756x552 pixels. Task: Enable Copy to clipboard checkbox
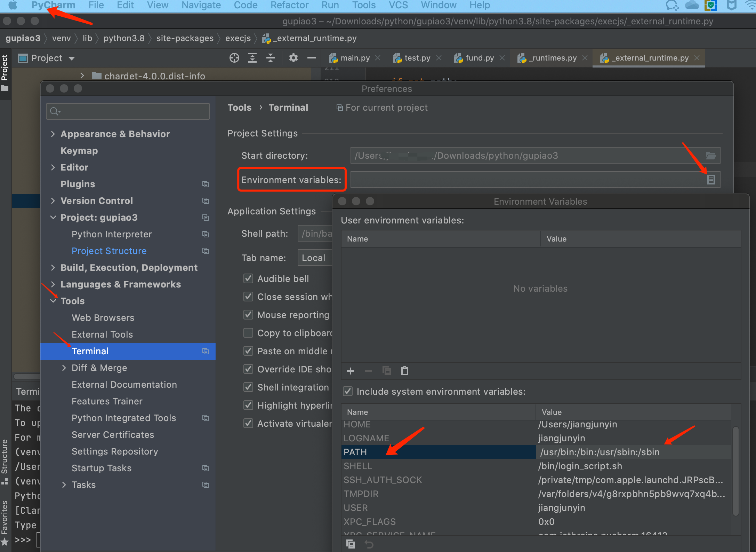(248, 333)
